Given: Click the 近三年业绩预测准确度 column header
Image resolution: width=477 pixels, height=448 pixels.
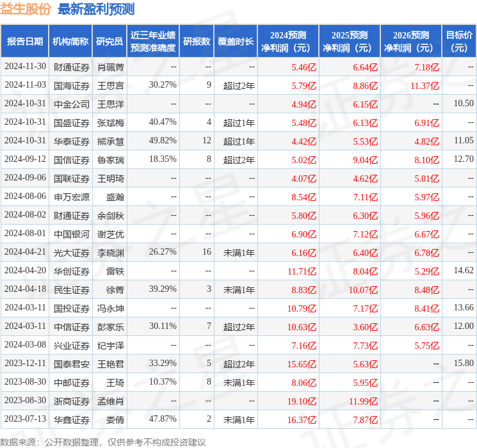Looking at the screenshot, I should click(x=153, y=42).
